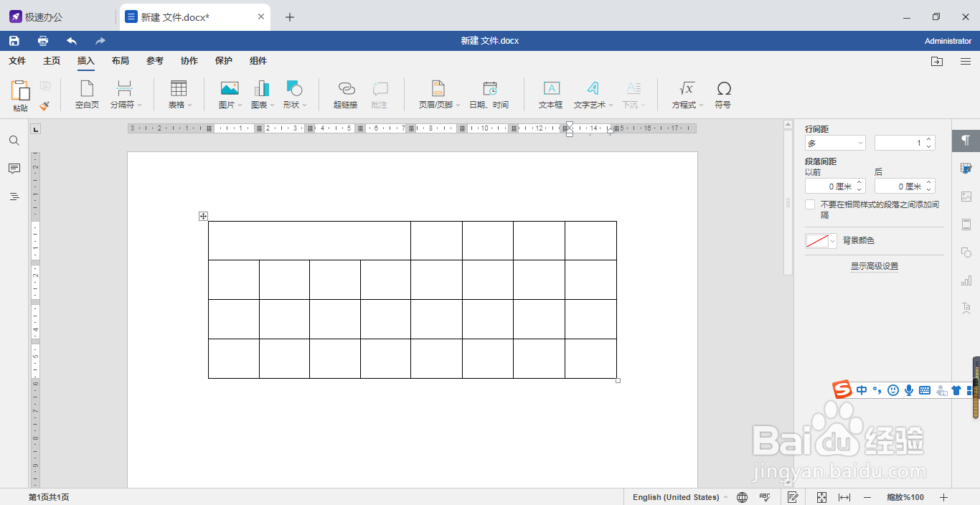Open navigation outline icon in left sidebar
The height and width of the screenshot is (505, 980).
(x=14, y=197)
